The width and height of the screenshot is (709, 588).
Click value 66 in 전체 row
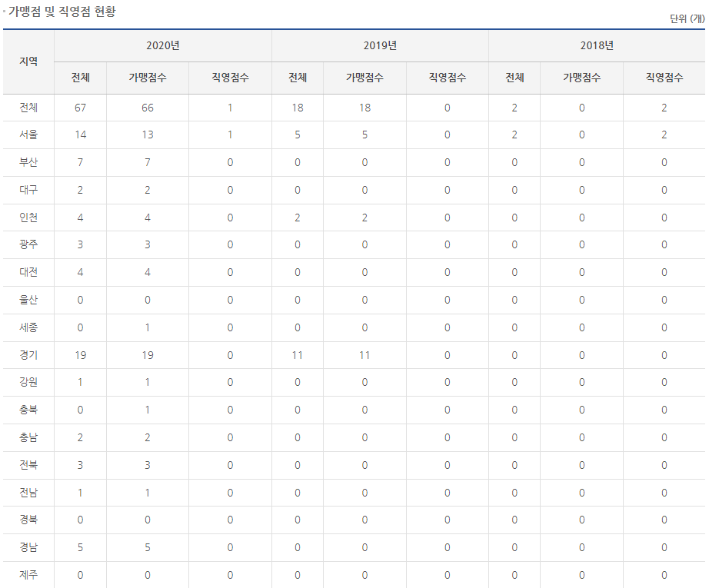(148, 108)
